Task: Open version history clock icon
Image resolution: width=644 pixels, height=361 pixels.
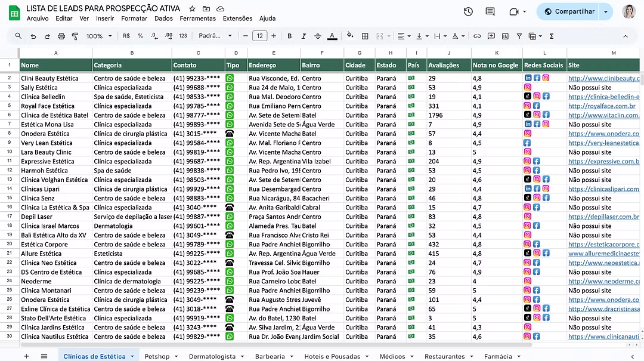Action: pyautogui.click(x=468, y=11)
